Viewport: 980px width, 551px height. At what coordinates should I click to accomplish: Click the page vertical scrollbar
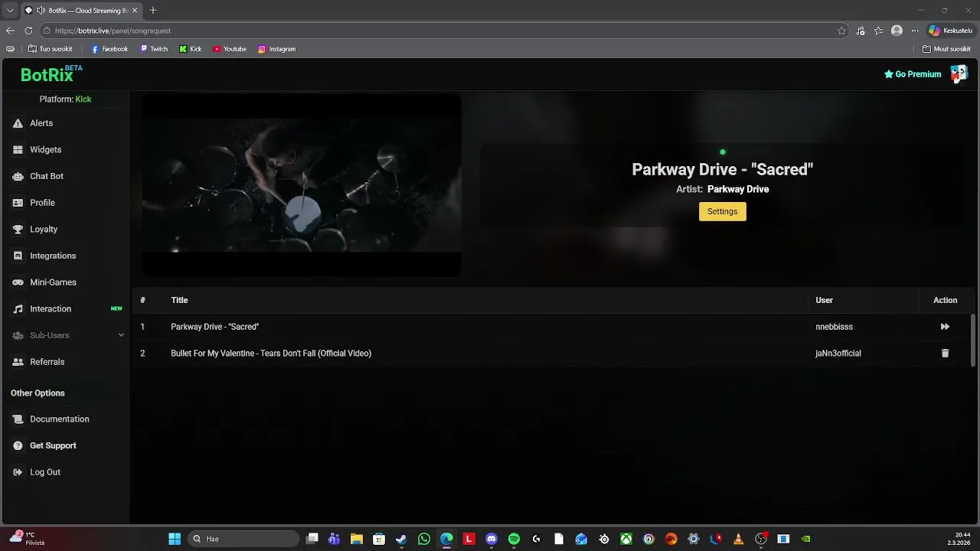973,341
